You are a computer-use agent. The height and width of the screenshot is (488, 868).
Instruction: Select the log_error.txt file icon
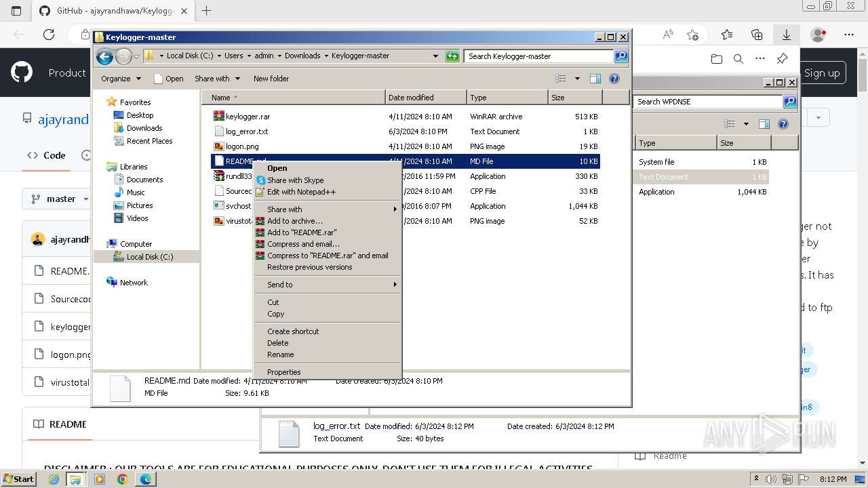click(218, 131)
